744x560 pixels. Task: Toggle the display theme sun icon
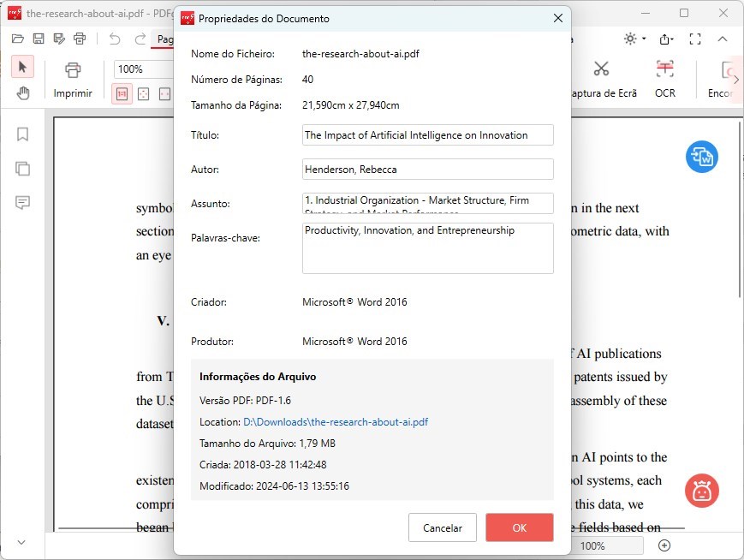tap(629, 38)
